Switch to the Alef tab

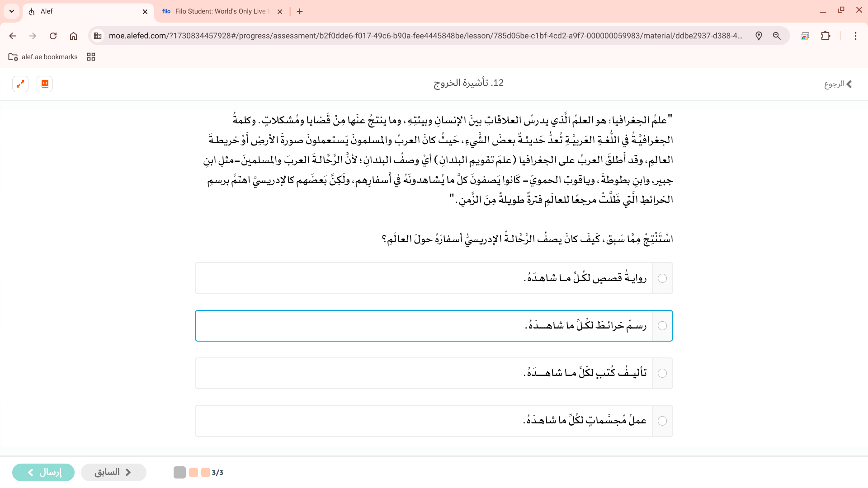pyautogui.click(x=88, y=12)
